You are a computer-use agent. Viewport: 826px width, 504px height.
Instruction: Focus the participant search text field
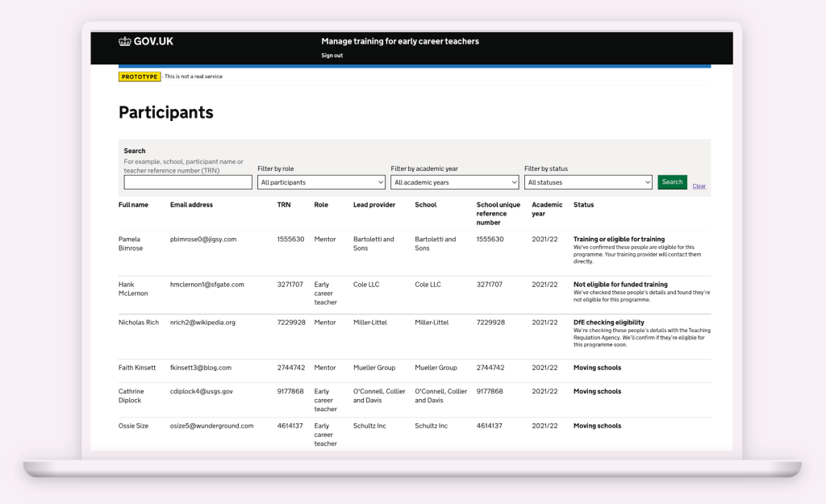(x=188, y=182)
